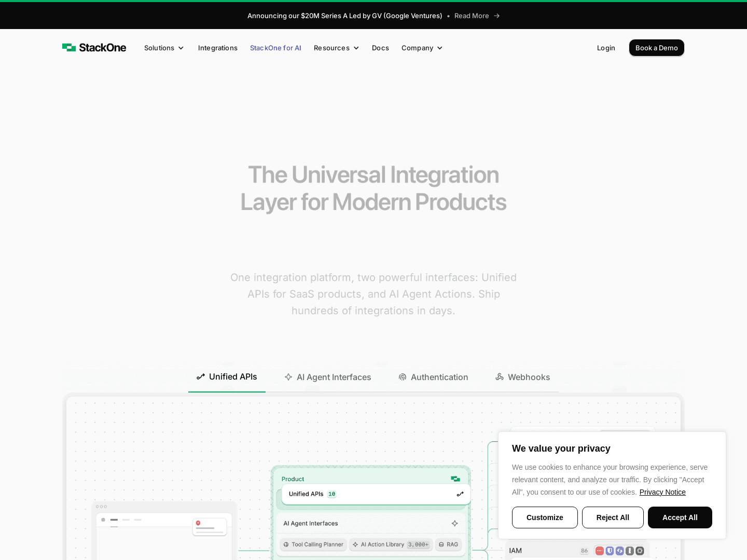Click the RAG database chip
This screenshot has width=747, height=560.
(x=448, y=544)
